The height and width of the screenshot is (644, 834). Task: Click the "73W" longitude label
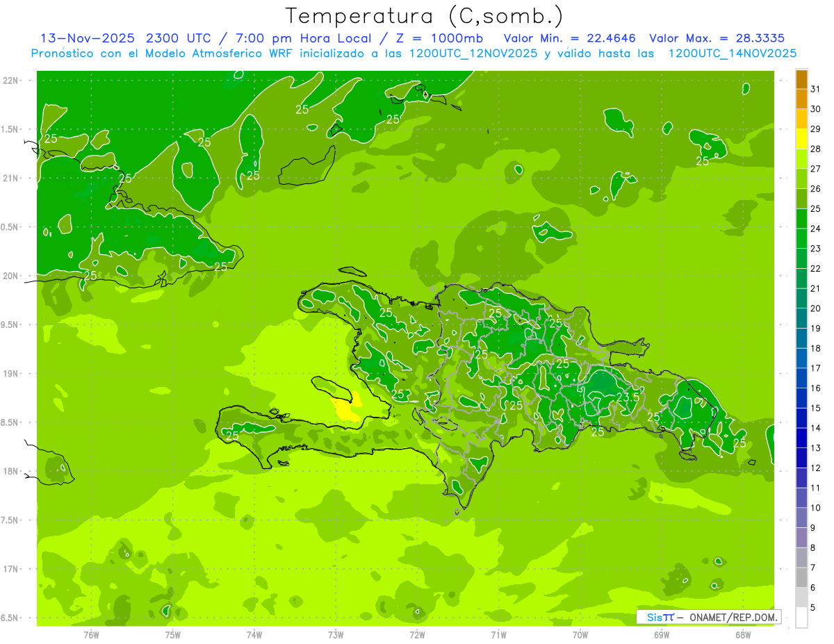pyautogui.click(x=336, y=634)
